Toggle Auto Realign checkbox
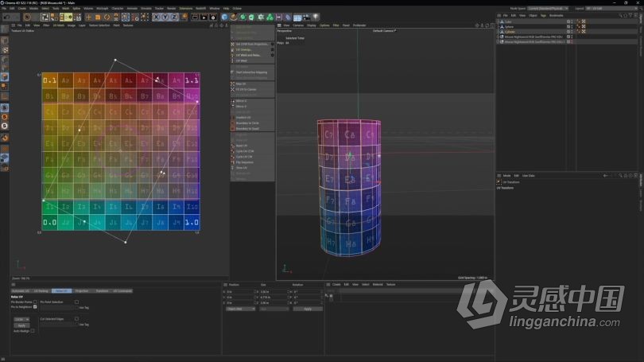The height and width of the screenshot is (362, 644). 33,331
